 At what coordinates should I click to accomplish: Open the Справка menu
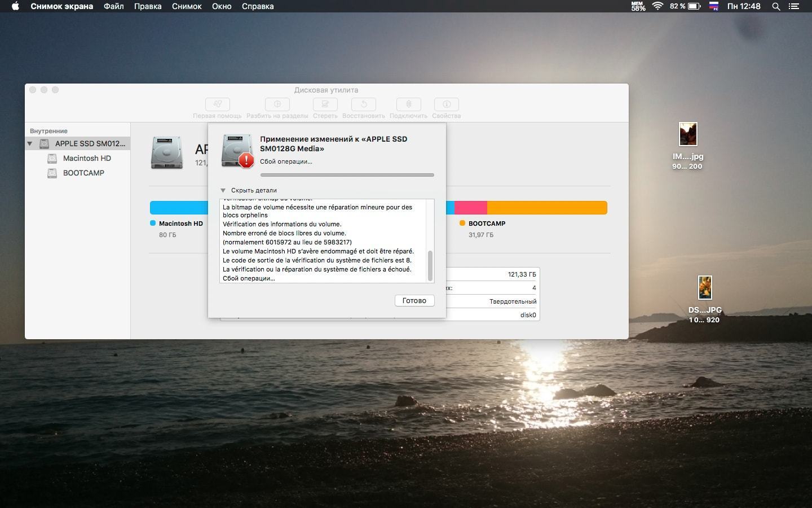258,6
